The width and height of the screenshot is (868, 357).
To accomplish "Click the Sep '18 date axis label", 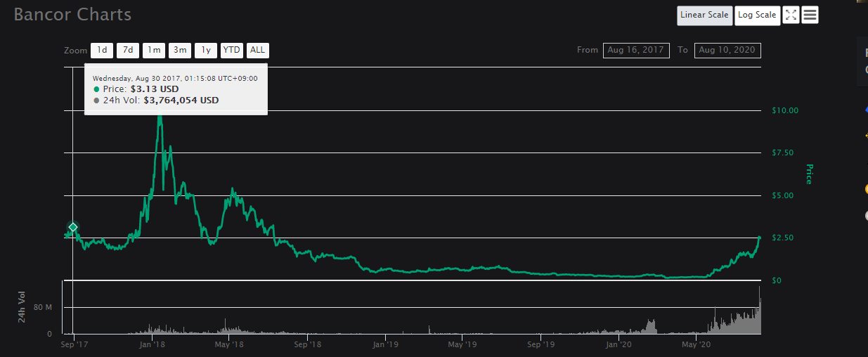I will [307, 344].
